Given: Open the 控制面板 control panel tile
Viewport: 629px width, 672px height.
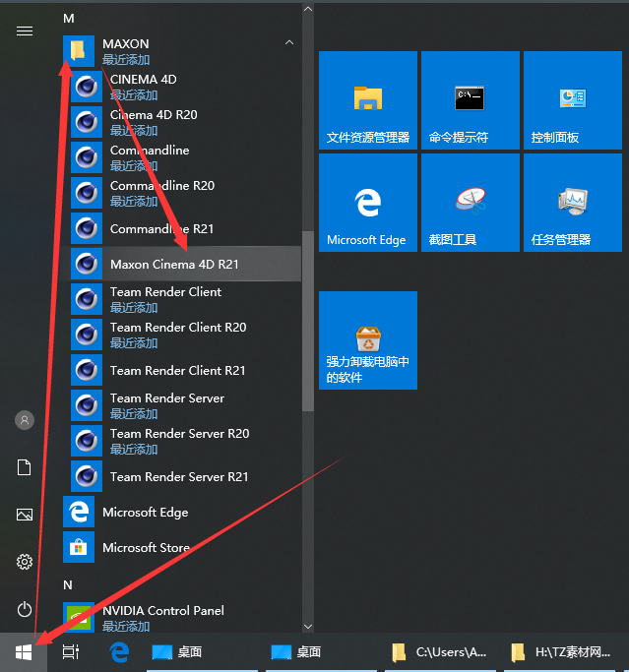Looking at the screenshot, I should pyautogui.click(x=572, y=99).
